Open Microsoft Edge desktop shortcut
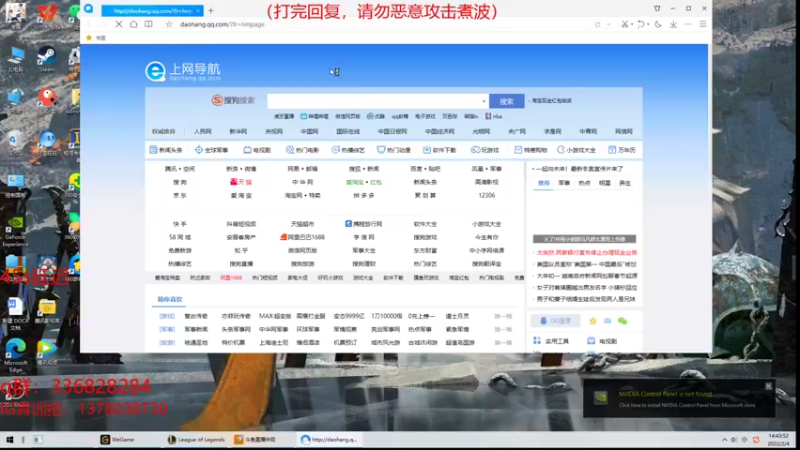 point(15,356)
